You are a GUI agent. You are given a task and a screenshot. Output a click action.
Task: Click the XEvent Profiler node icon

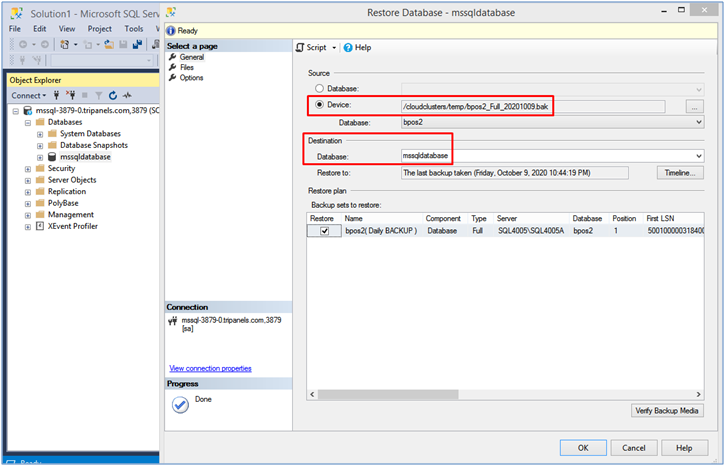(40, 227)
